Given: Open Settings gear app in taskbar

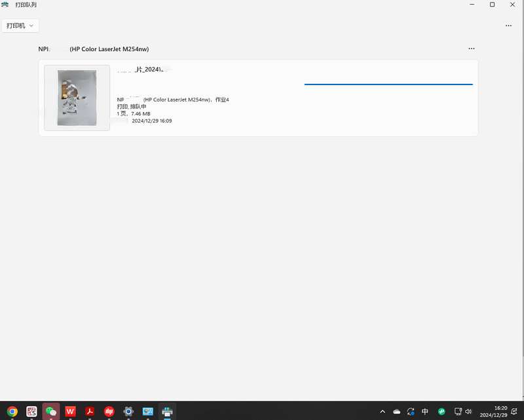Looking at the screenshot, I should tap(128, 411).
